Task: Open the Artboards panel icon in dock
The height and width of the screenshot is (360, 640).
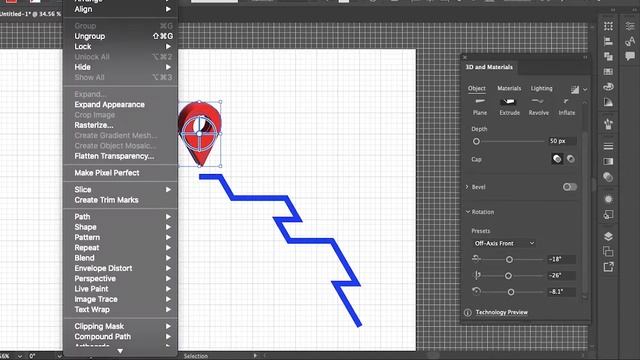Action: point(608,251)
